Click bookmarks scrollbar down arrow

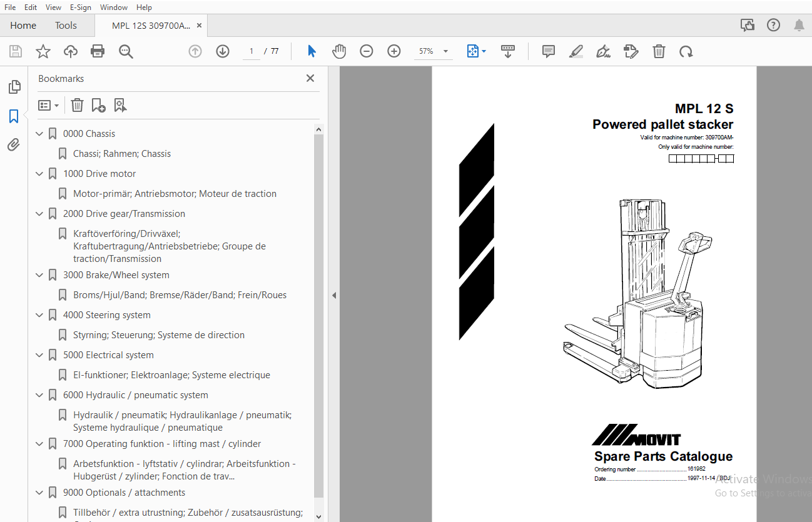pyautogui.click(x=318, y=516)
